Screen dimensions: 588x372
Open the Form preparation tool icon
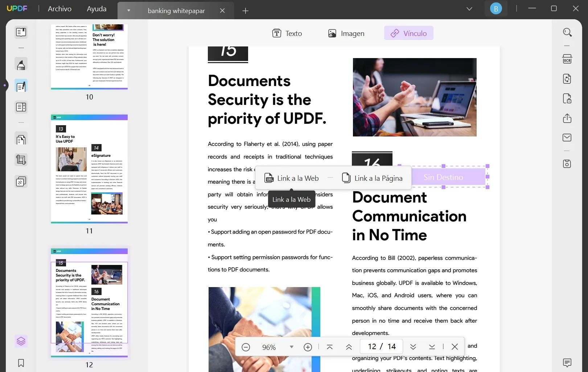coord(21,107)
